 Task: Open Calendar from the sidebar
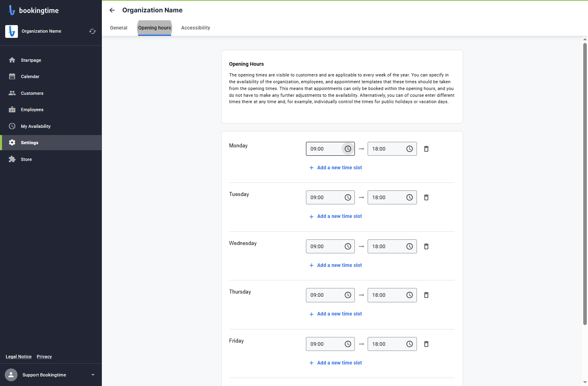51,76
